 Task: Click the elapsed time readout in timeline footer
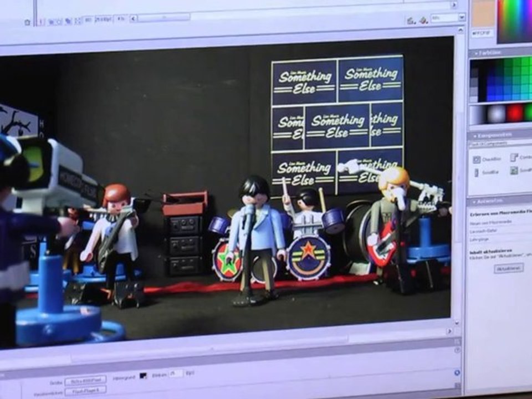(x=120, y=19)
